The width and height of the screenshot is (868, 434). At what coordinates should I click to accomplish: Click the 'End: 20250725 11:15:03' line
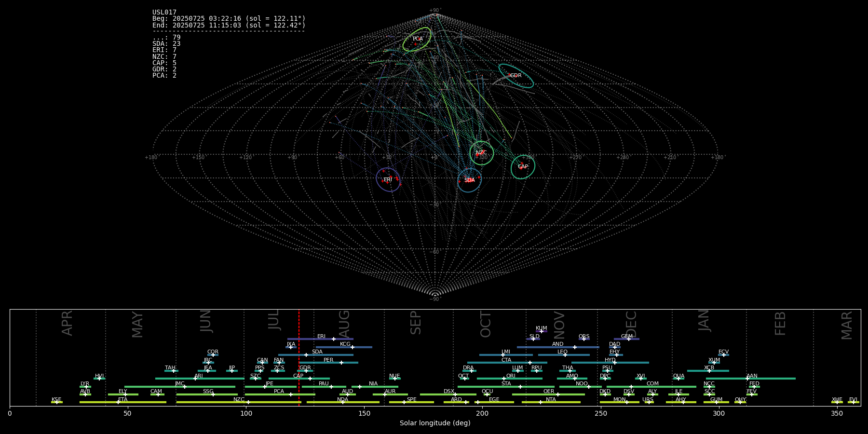point(229,25)
